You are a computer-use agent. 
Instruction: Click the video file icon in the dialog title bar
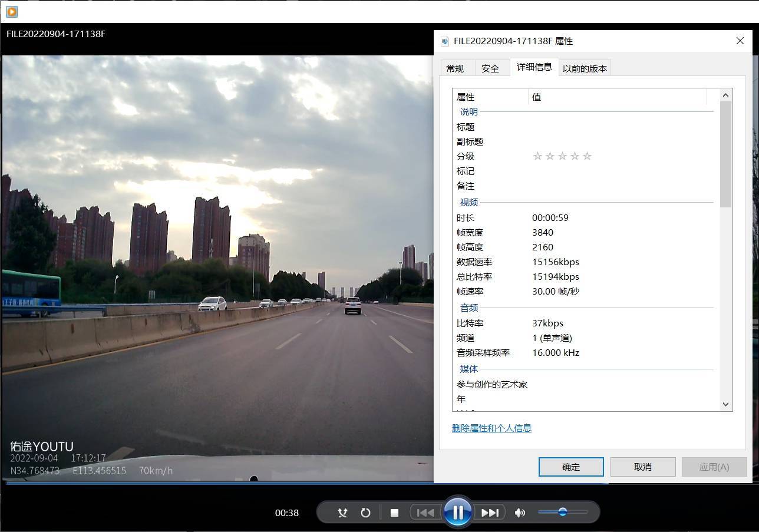coord(446,41)
